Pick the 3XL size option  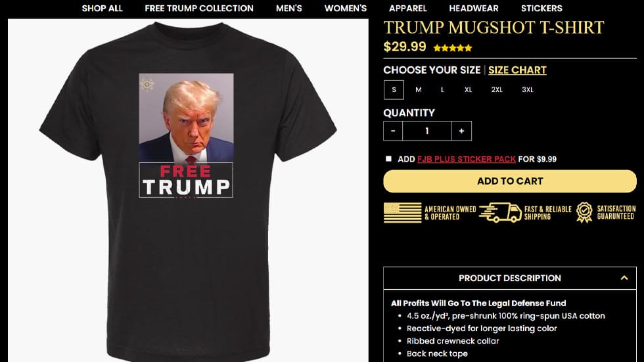(527, 90)
